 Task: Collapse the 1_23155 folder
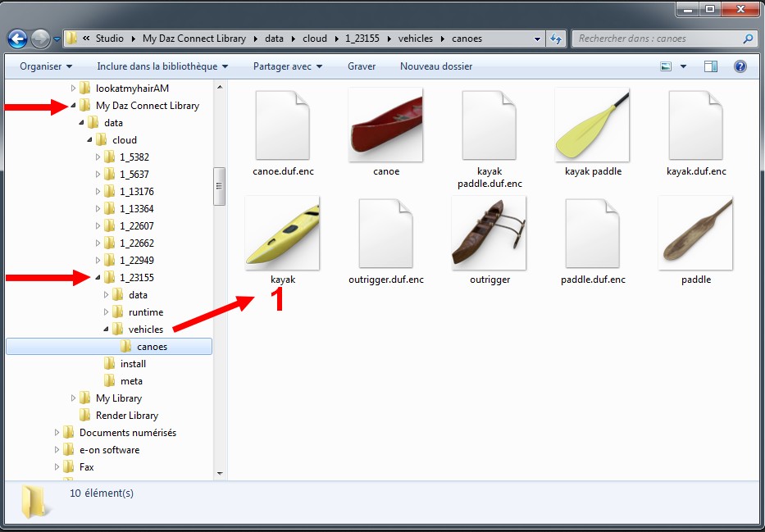(98, 277)
